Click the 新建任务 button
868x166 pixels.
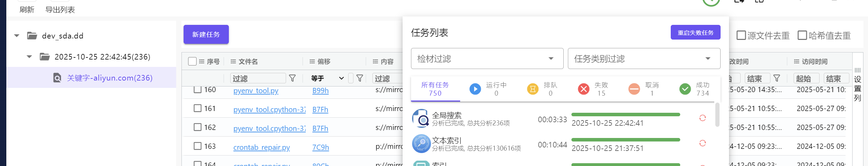pos(206,34)
